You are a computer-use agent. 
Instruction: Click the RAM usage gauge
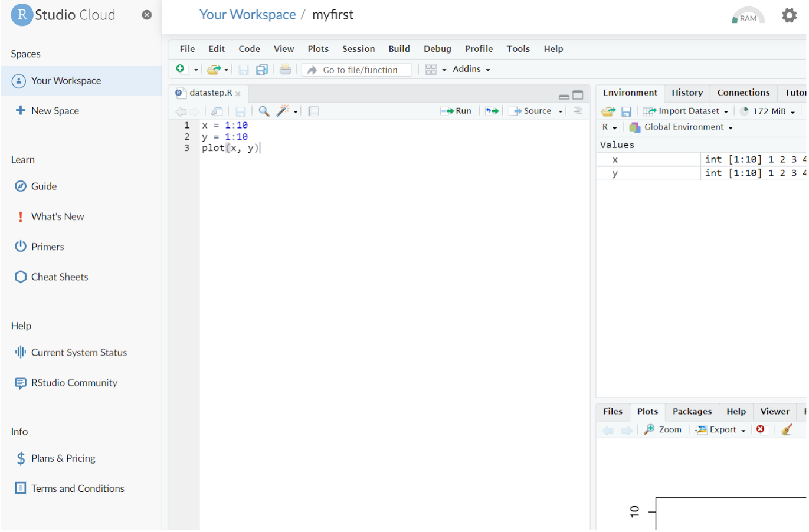coord(748,15)
